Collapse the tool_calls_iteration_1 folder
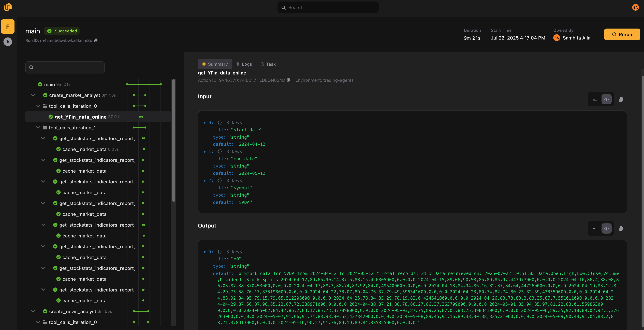 click(x=38, y=128)
